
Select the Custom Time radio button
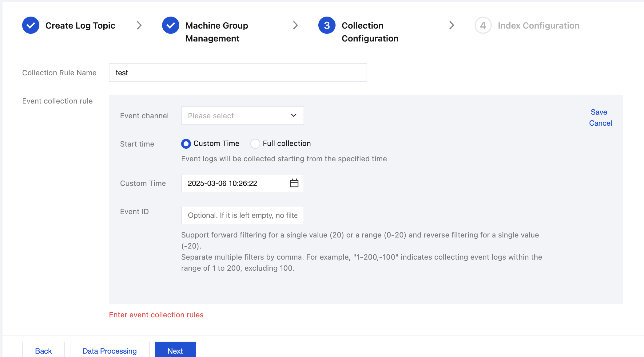pyautogui.click(x=186, y=144)
